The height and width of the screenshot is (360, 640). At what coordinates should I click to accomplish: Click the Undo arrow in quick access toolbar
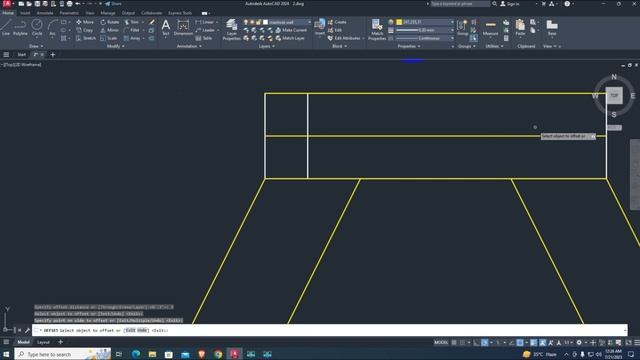click(x=78, y=4)
